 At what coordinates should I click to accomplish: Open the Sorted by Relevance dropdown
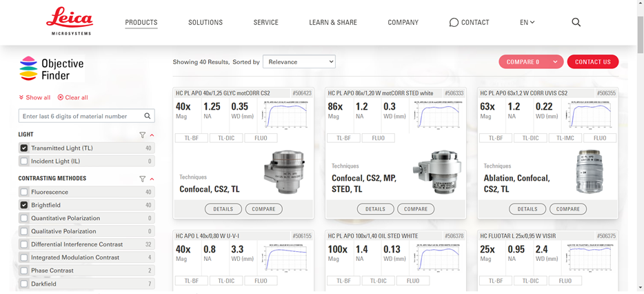coord(299,61)
